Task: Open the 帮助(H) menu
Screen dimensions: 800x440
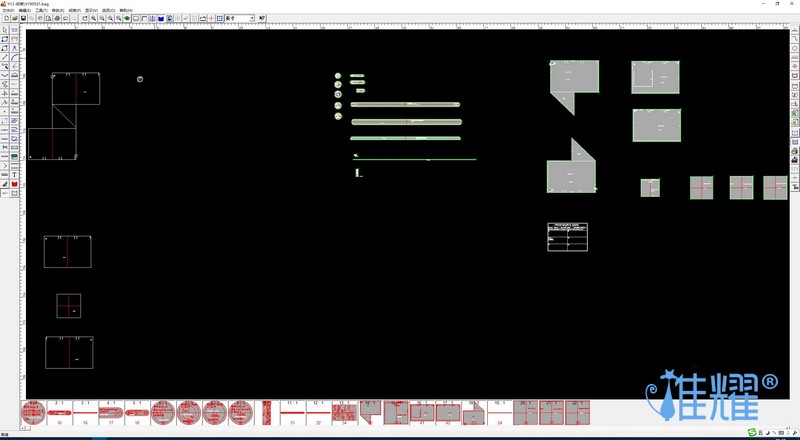Action: [x=125, y=10]
